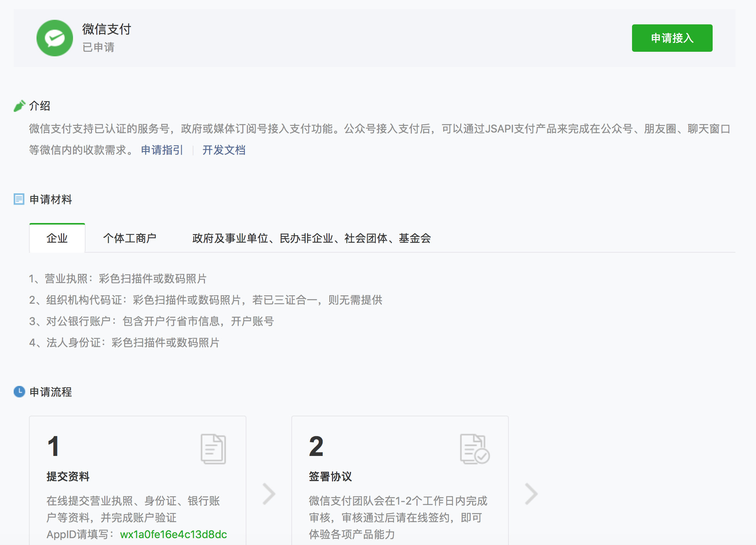Click the green 申请接入 button
Image resolution: width=756 pixels, height=545 pixels.
coord(672,38)
